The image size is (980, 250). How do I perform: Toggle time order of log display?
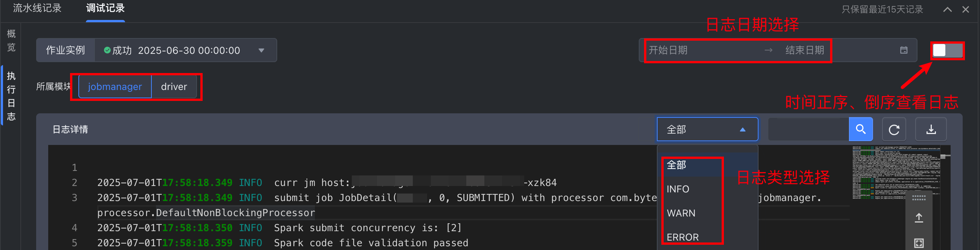(x=947, y=50)
